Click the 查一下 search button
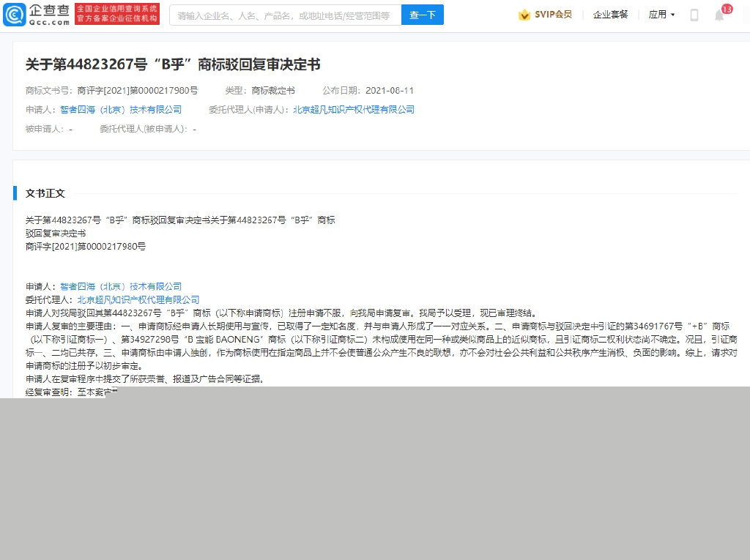The image size is (750, 560). (x=423, y=15)
